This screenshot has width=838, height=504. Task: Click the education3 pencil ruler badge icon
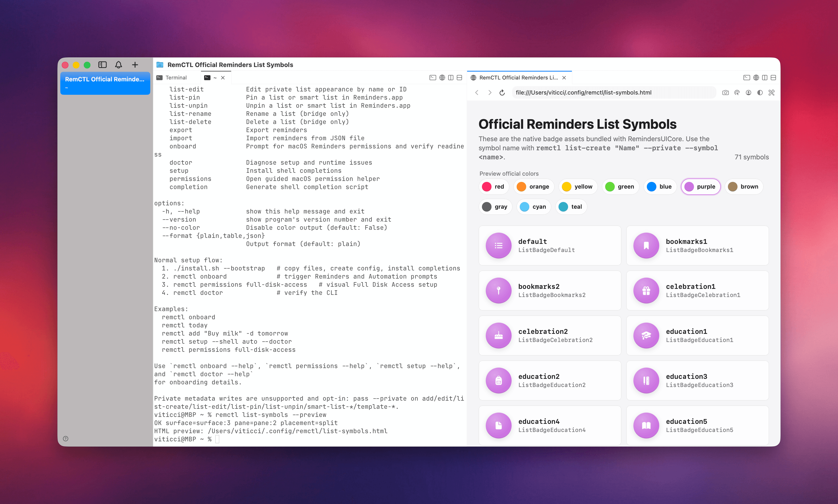[646, 381]
